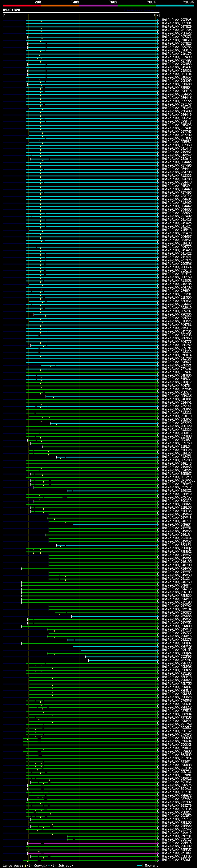Click hit UniRef100_B9S155
Screen dimensions: 197x868
click(x=176, y=101)
